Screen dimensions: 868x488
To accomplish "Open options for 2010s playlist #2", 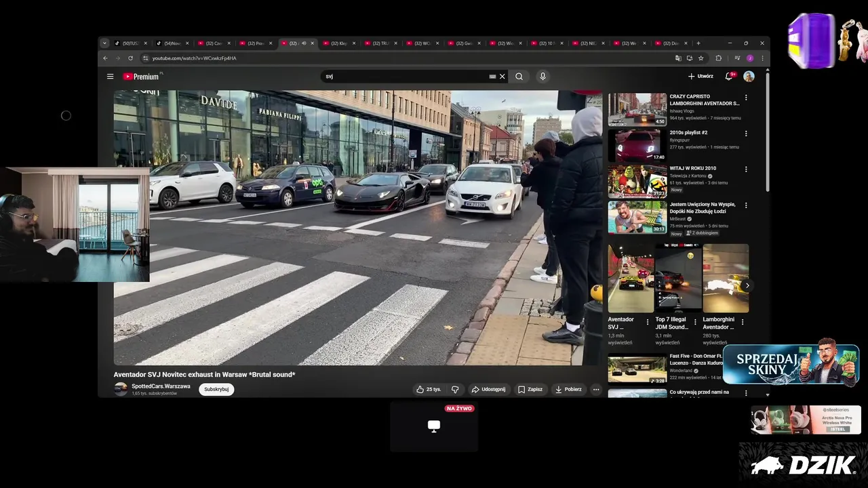I will [x=746, y=134].
